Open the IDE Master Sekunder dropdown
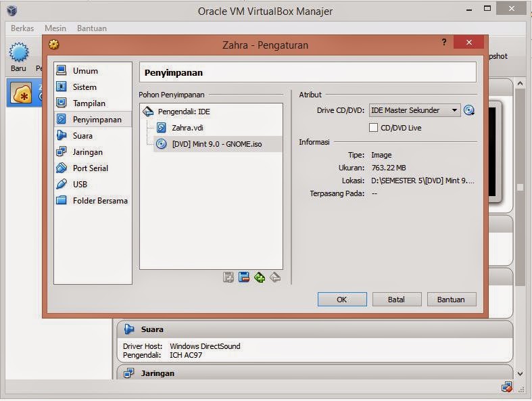The width and height of the screenshot is (532, 401). tap(414, 110)
